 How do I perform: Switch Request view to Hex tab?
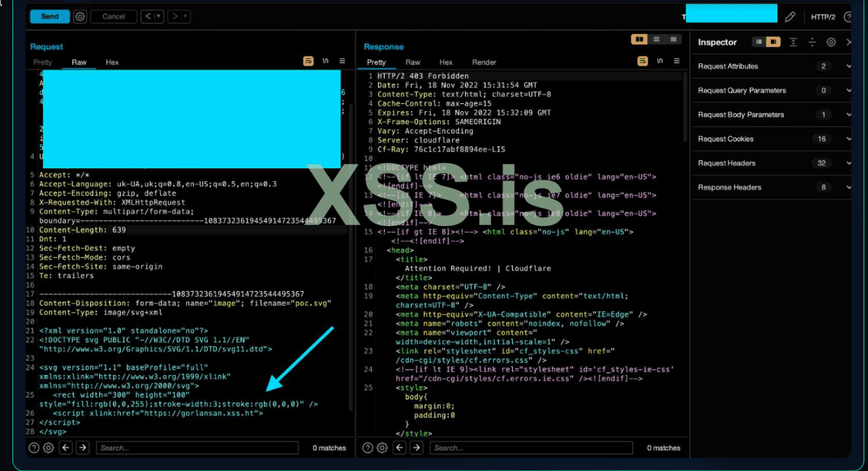112,62
